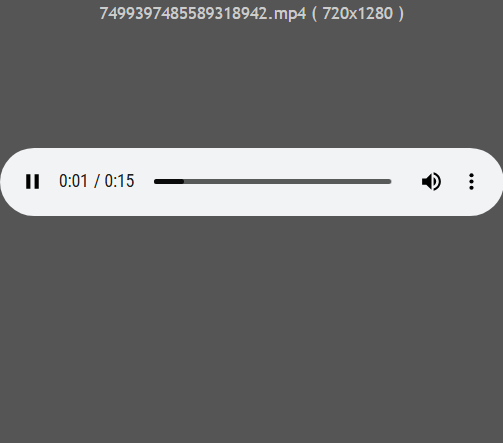Click the 7499397485589318942.mp4 file name title
The image size is (503, 443).
[203, 14]
